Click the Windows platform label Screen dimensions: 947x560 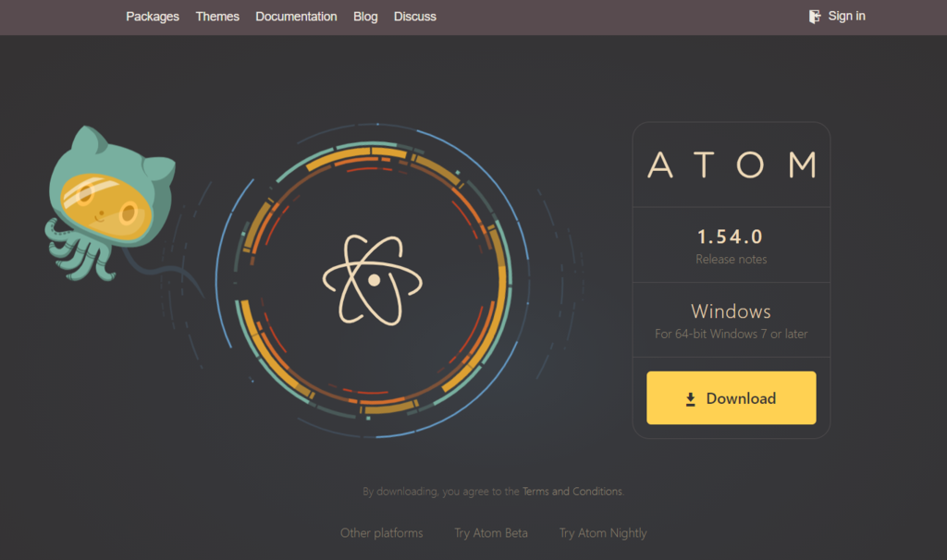(x=731, y=311)
